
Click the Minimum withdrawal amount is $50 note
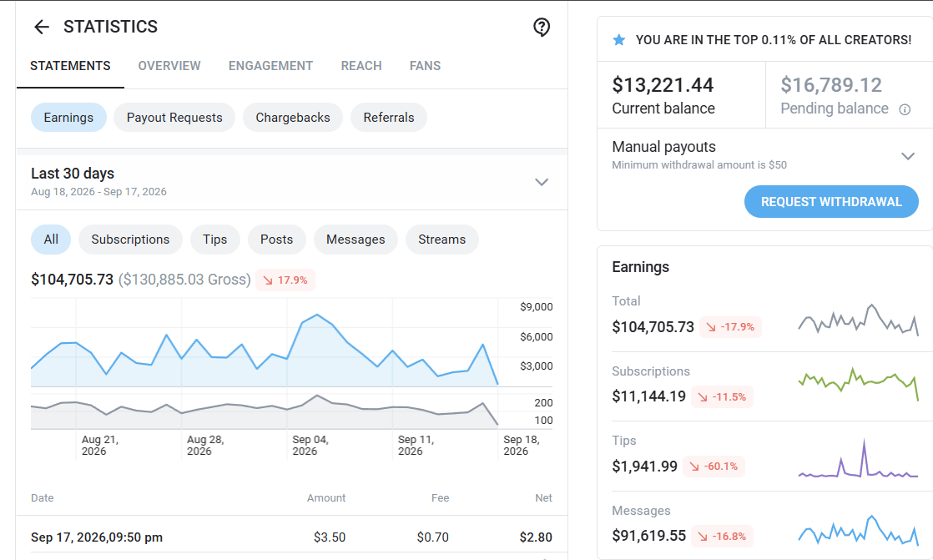pyautogui.click(x=699, y=165)
